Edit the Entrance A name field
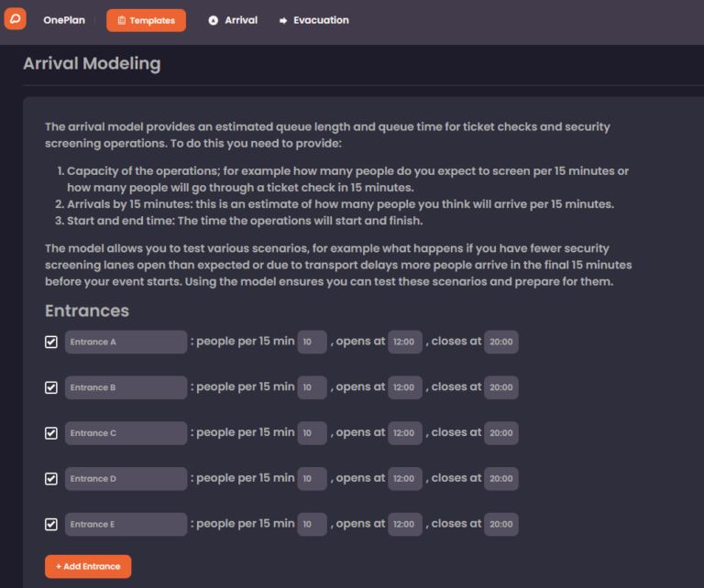Viewport: 704px width, 588px height. (x=126, y=342)
